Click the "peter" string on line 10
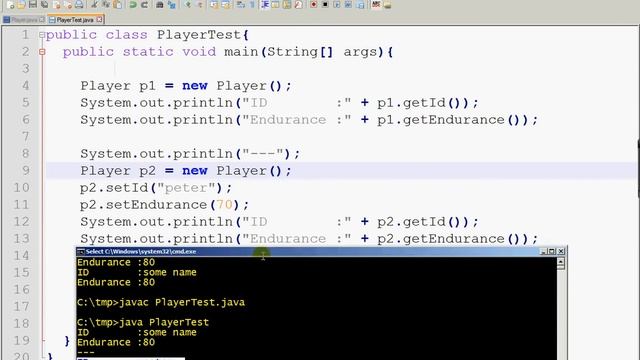 186,188
